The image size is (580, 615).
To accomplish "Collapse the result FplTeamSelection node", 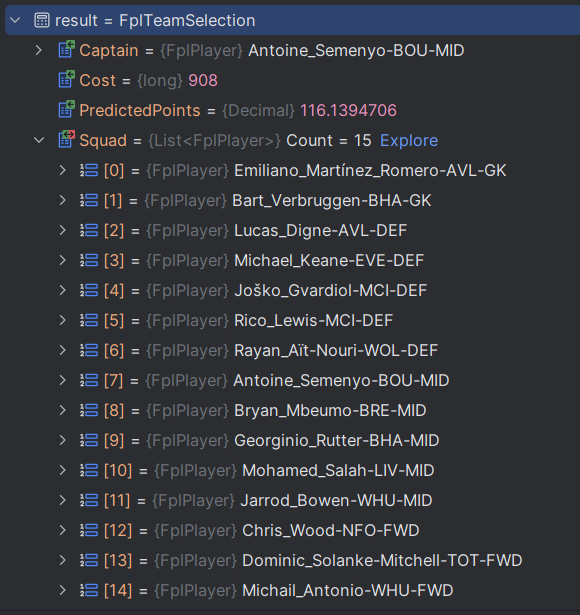I will click(15, 20).
